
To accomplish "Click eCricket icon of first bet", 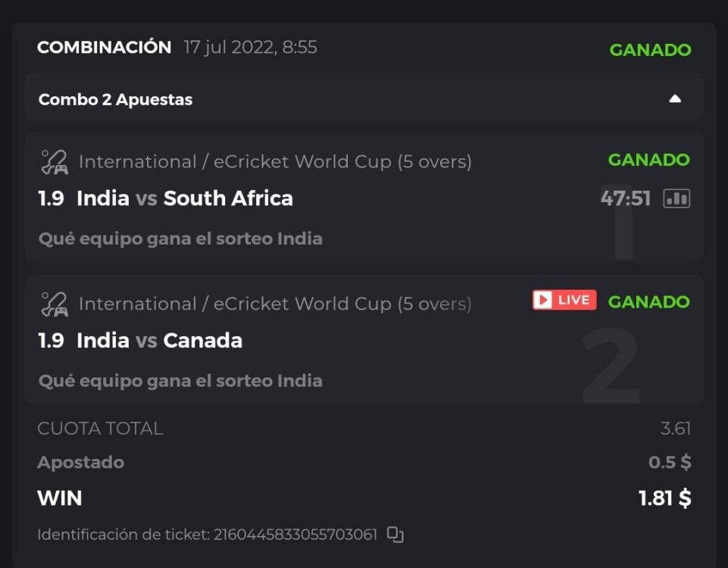I will (55, 162).
